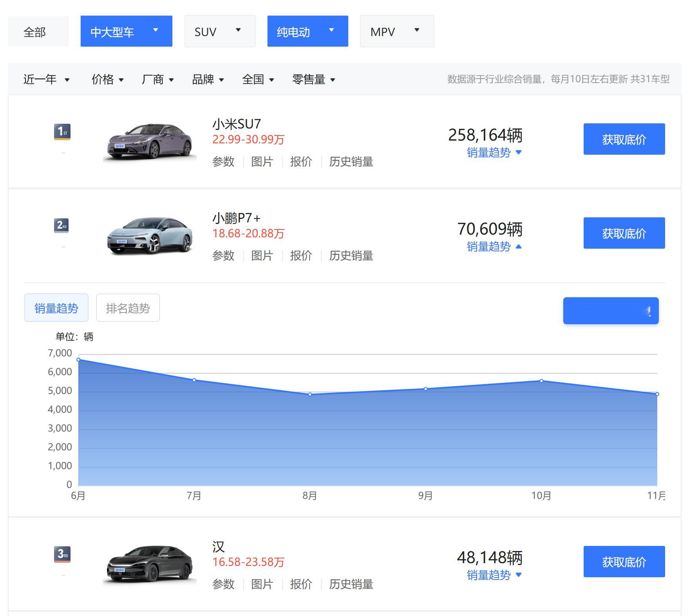Click the 22.99-30.99万 price range
The image size is (689, 616).
[248, 139]
